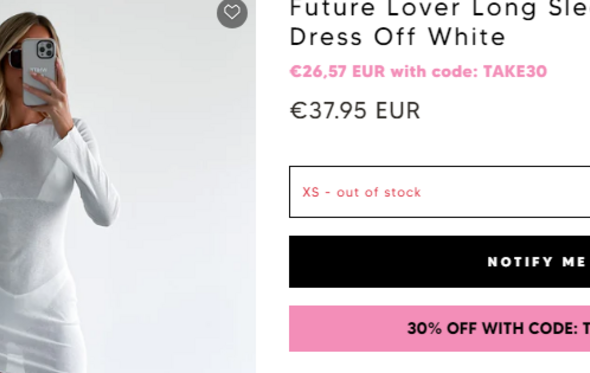The image size is (590, 373).
Task: Select the 'XS - out of stock' text
Action: [362, 192]
